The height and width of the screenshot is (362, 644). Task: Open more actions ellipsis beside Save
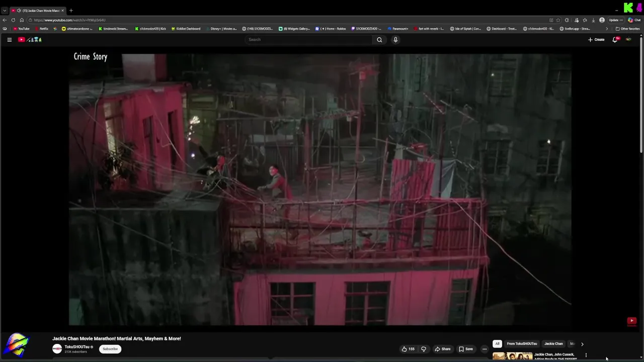point(485,349)
